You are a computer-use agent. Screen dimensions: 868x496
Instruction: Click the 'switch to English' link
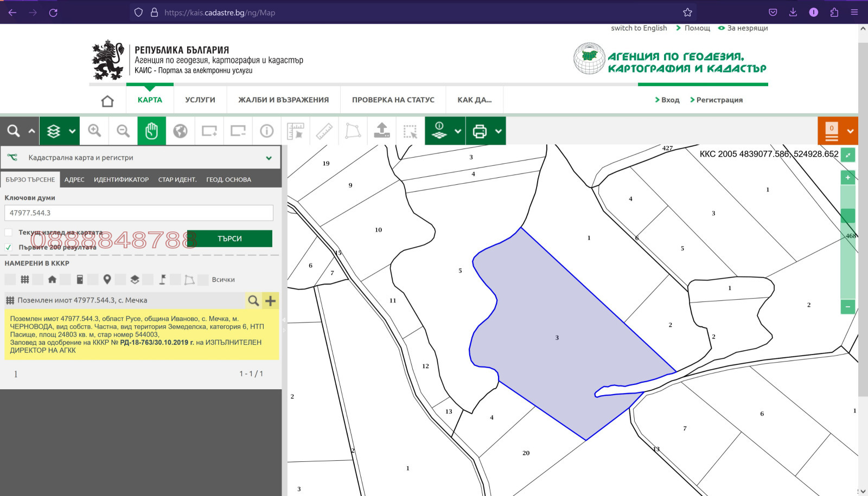click(639, 28)
